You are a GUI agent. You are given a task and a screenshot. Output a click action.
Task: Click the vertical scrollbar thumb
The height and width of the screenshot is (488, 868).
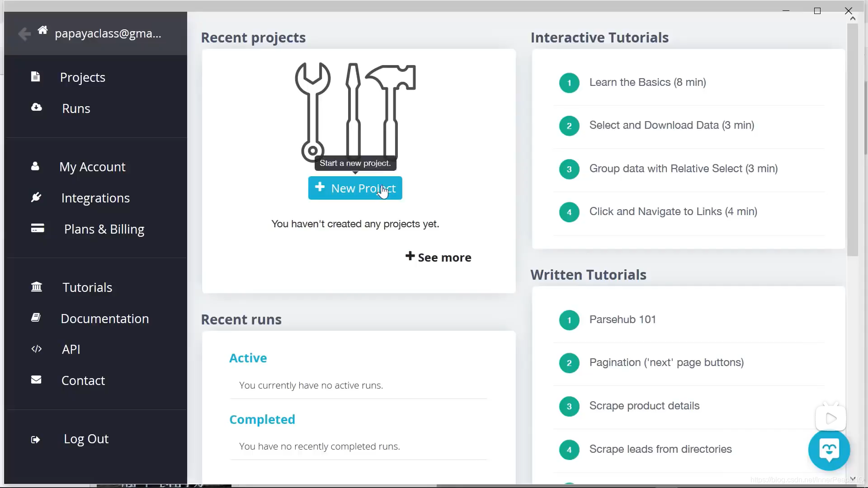pos(852,140)
